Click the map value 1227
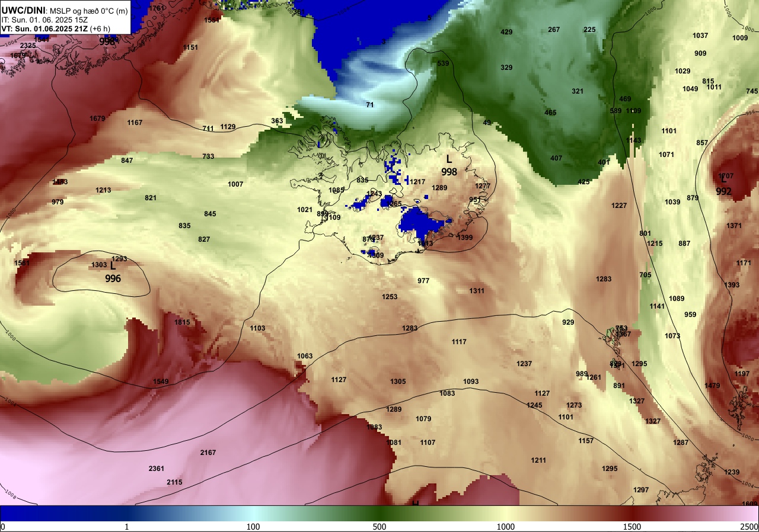759x532 pixels. pos(619,206)
